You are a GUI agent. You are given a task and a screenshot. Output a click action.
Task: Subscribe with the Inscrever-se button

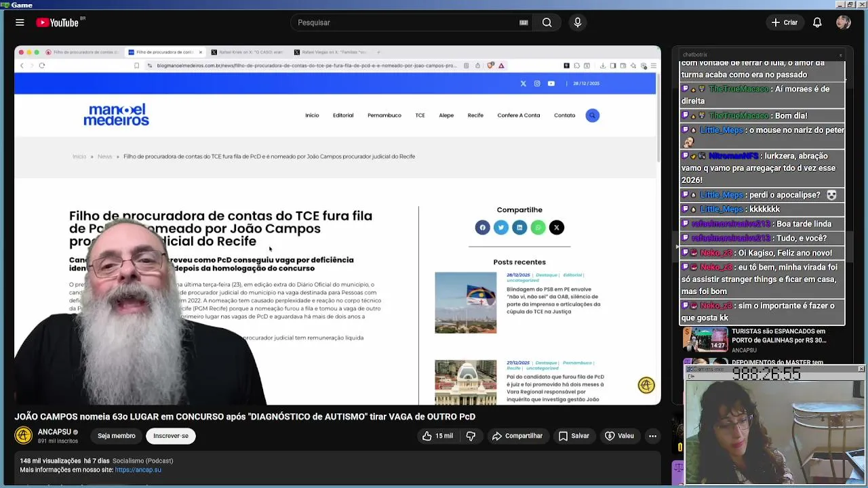[171, 436]
